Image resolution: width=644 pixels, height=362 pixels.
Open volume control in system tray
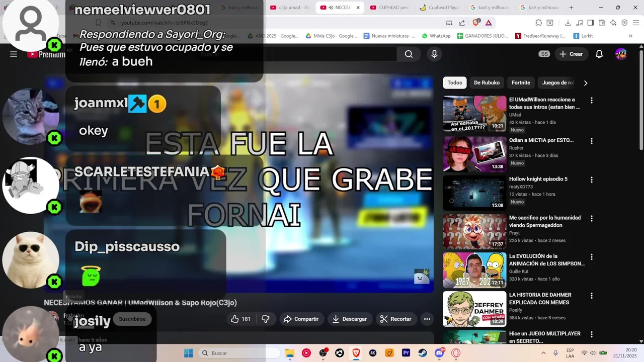pyautogui.click(x=593, y=353)
